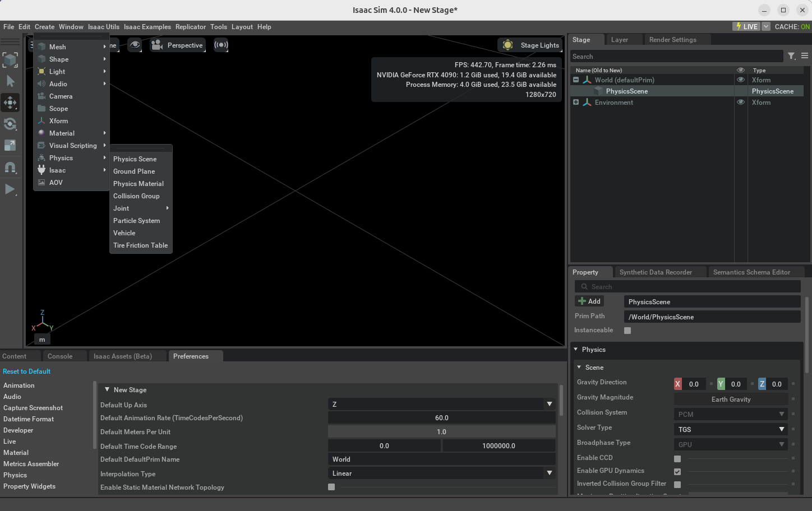Activate the Rotate tool in left toolbar
The image size is (812, 511).
10,124
